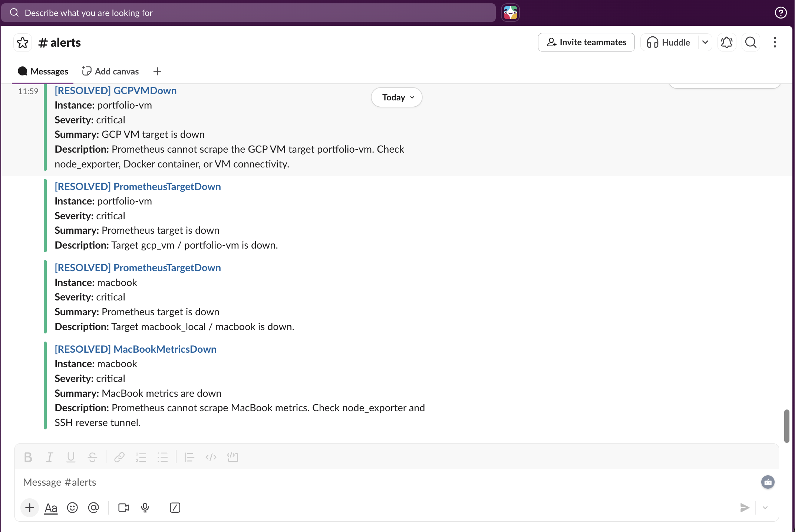Click text 'Instance: portfolio-vm' in GCPVMDown alert
Screen dimensions: 795x532
coord(103,105)
